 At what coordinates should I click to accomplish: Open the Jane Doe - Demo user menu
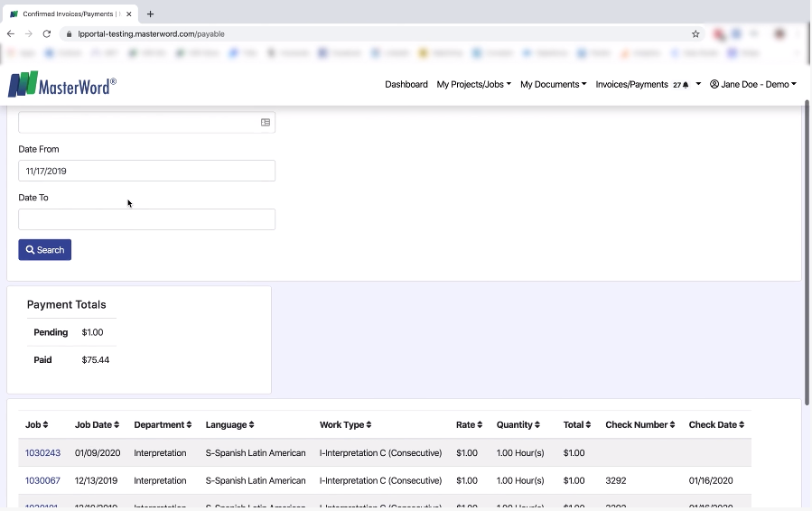click(x=752, y=85)
